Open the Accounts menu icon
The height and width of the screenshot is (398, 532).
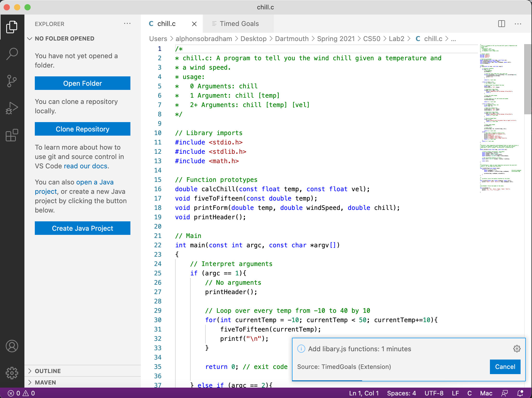[x=12, y=346]
